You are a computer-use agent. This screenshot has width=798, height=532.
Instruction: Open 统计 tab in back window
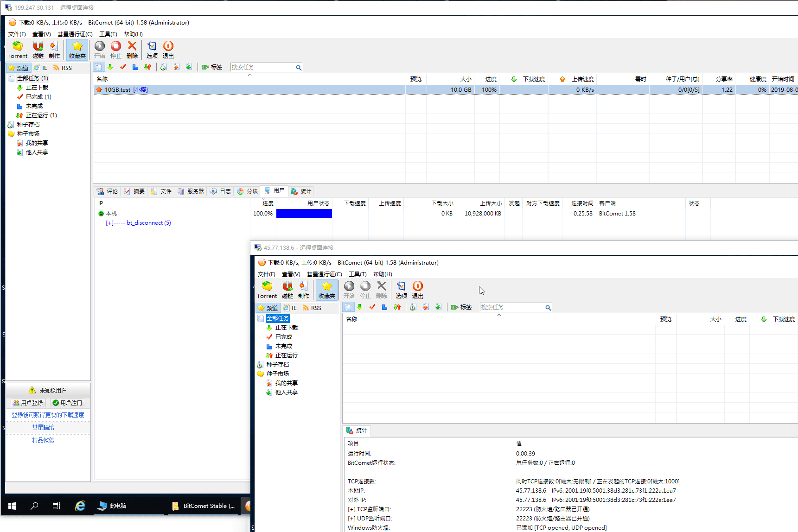(301, 191)
